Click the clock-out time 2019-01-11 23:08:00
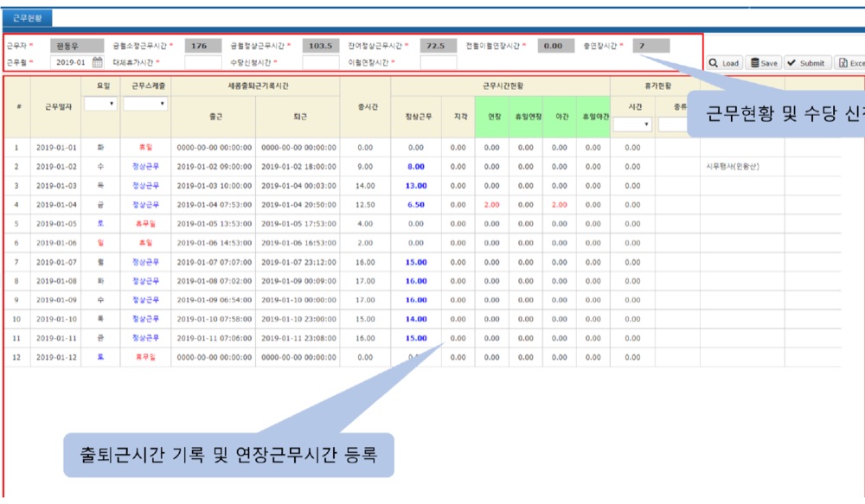The image size is (865, 504). 298,338
